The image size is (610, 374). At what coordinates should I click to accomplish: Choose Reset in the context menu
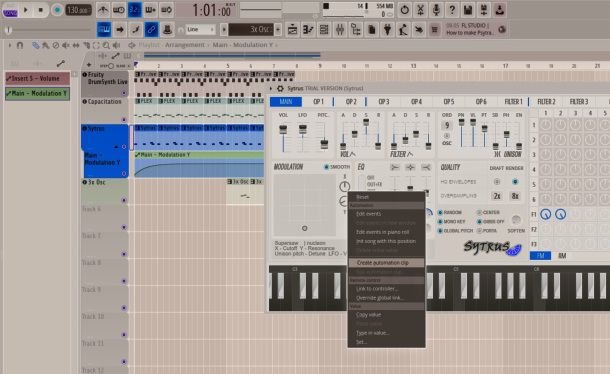[386, 197]
